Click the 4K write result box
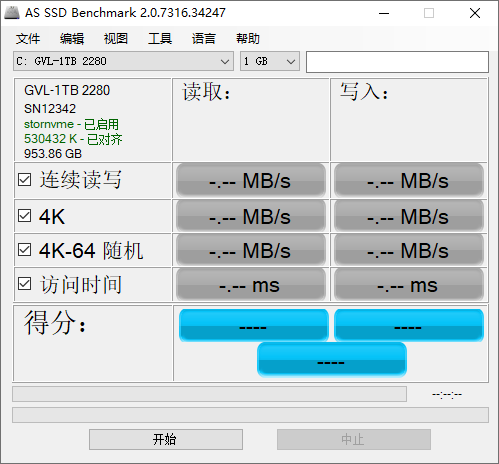Viewport: 499px width, 464px height. click(x=409, y=216)
